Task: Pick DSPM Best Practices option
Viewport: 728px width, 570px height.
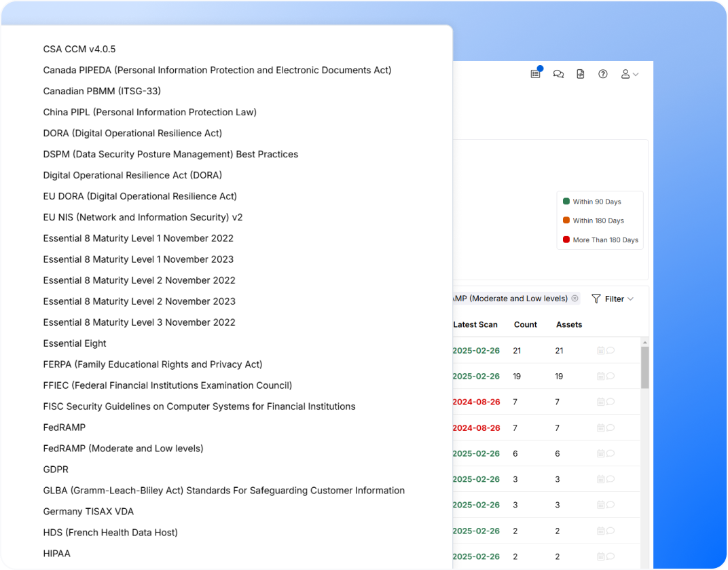Action: [170, 154]
